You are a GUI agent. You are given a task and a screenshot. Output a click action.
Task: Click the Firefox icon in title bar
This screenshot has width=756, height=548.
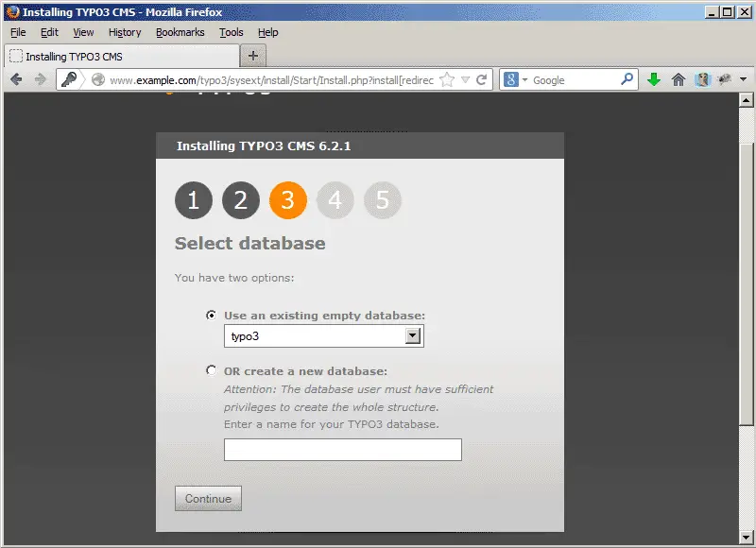pyautogui.click(x=13, y=11)
